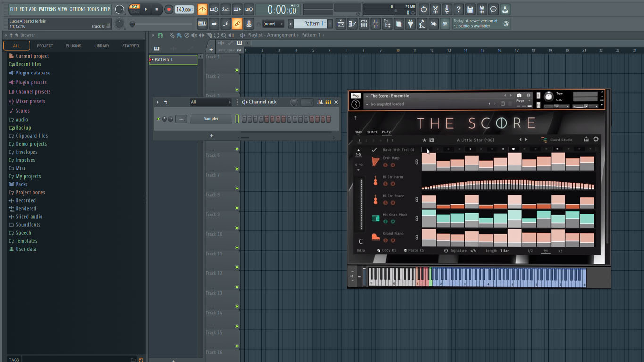Open the PATTERNS menu

(x=47, y=9)
